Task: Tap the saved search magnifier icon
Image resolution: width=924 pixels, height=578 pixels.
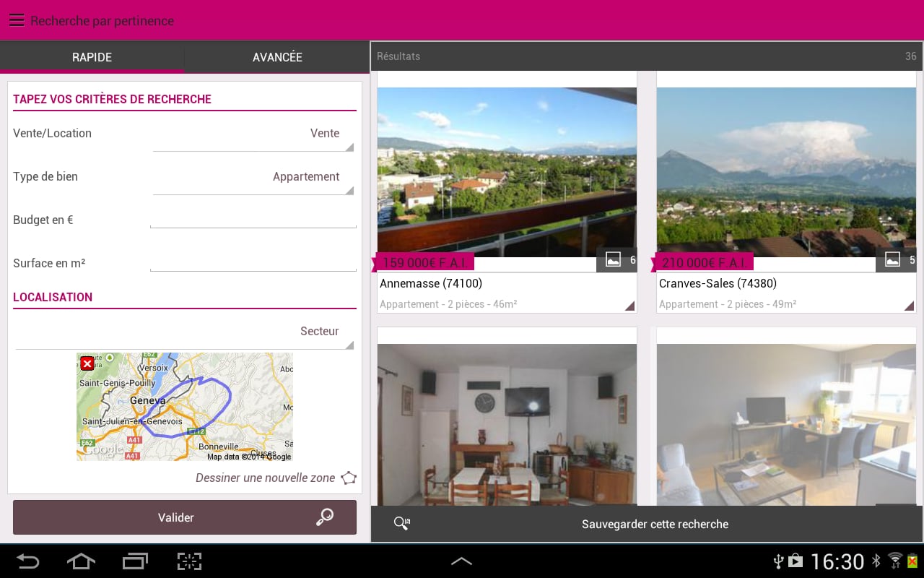Action: pyautogui.click(x=402, y=524)
